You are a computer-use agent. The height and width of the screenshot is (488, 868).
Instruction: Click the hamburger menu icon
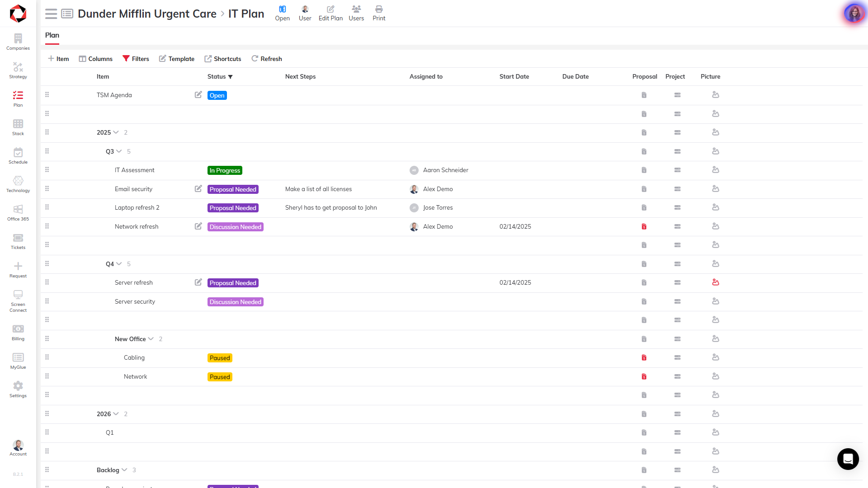(x=51, y=14)
